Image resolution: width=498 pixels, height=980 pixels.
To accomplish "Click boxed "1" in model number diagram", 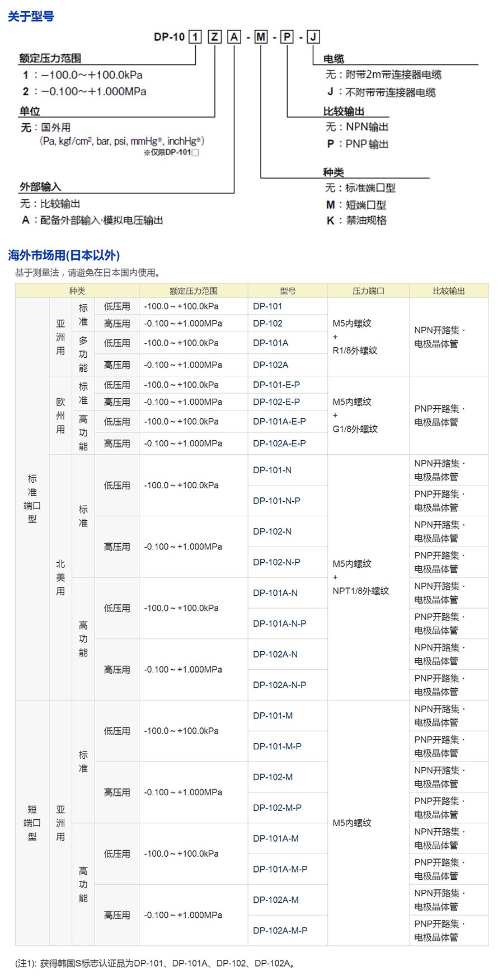I will (x=195, y=37).
